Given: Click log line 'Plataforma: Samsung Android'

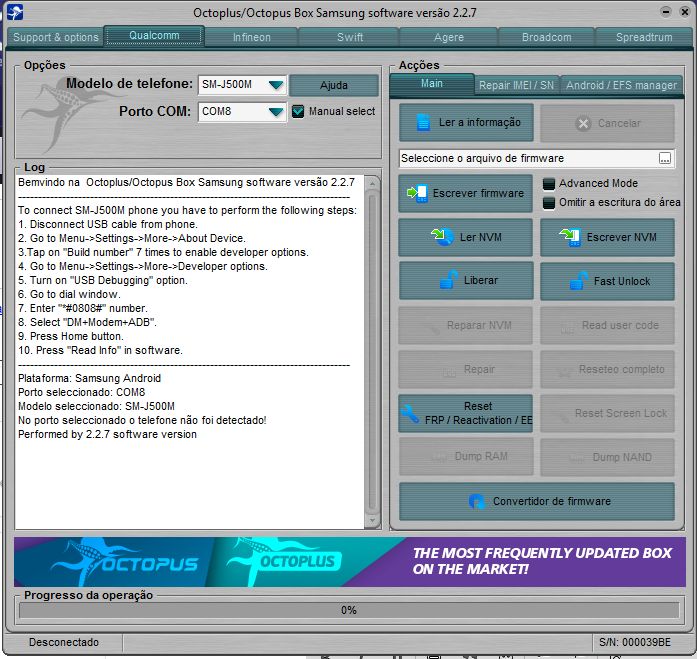Looking at the screenshot, I should coord(89,378).
